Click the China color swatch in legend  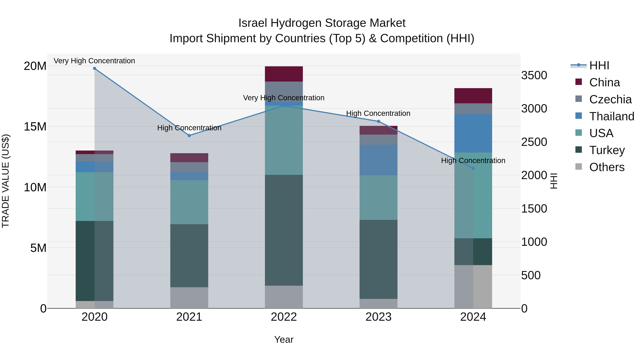(579, 82)
